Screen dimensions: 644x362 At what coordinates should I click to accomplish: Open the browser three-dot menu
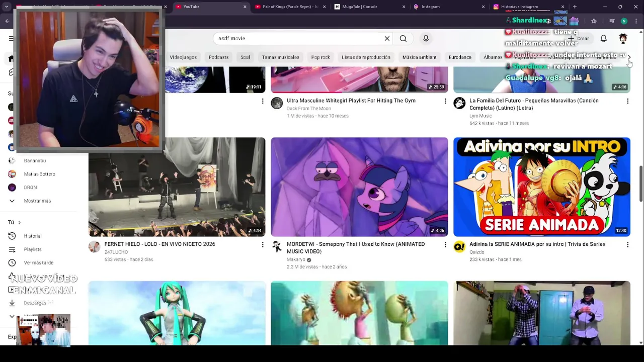click(637, 21)
